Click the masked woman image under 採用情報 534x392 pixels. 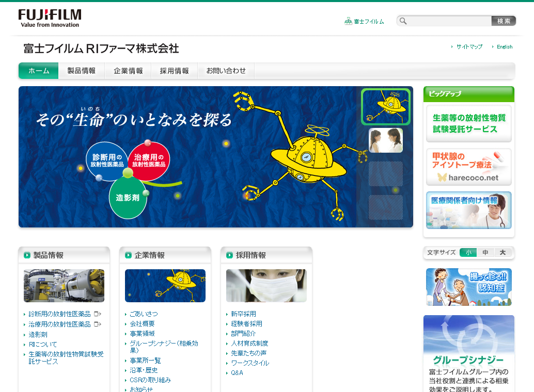click(266, 286)
